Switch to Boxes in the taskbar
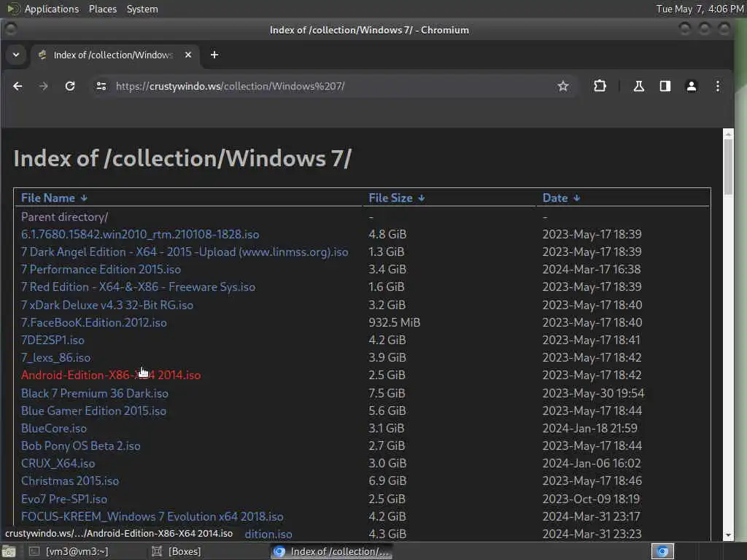747x560 pixels. pyautogui.click(x=177, y=551)
